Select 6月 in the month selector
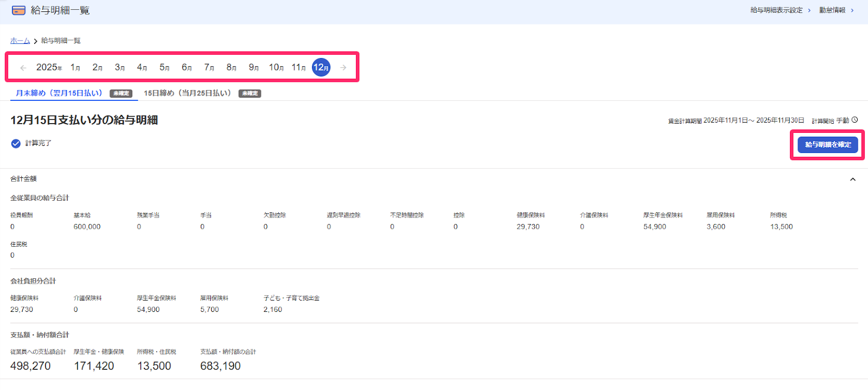The height and width of the screenshot is (390, 868). click(x=187, y=67)
